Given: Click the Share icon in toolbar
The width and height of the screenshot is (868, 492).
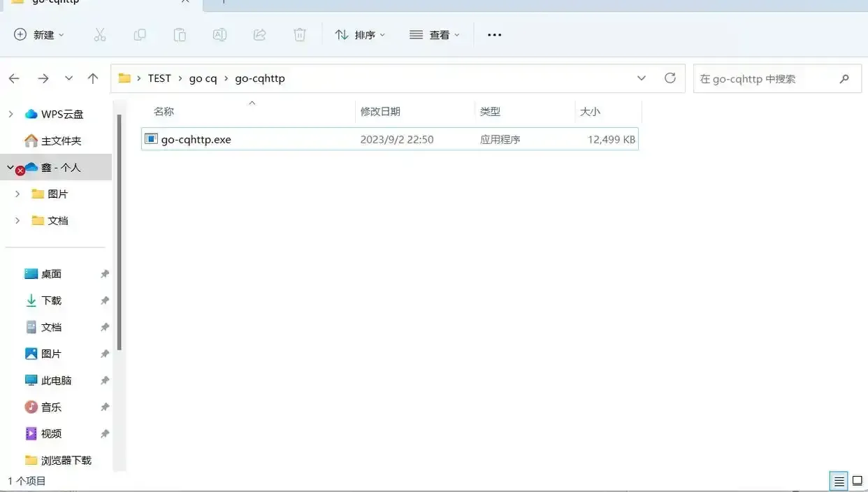Looking at the screenshot, I should (x=259, y=34).
